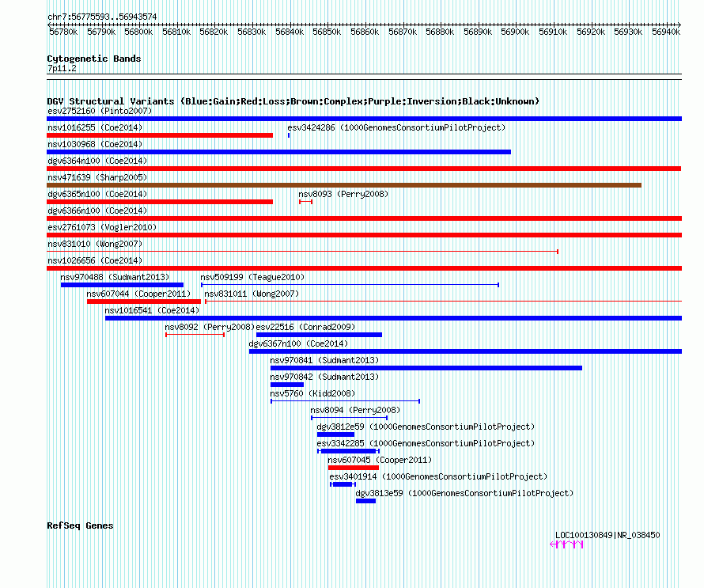Select the red nsv607045 (Cooper2011) loss bar

coord(354,468)
